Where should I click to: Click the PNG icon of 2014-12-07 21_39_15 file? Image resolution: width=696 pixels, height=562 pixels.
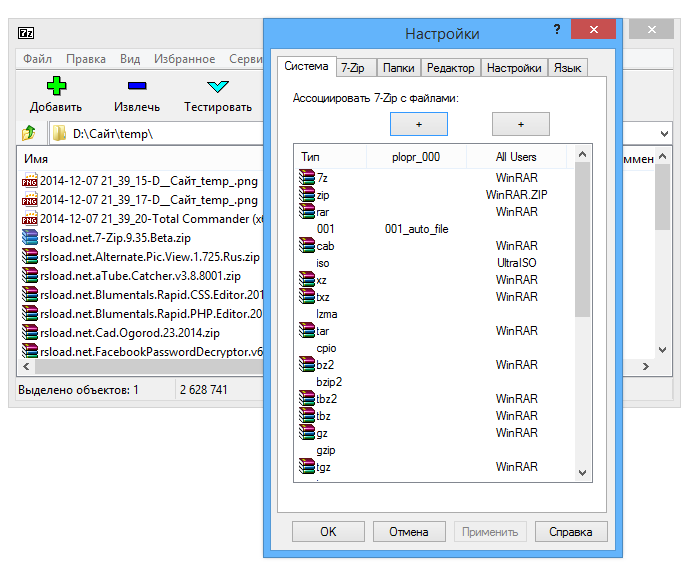point(30,180)
